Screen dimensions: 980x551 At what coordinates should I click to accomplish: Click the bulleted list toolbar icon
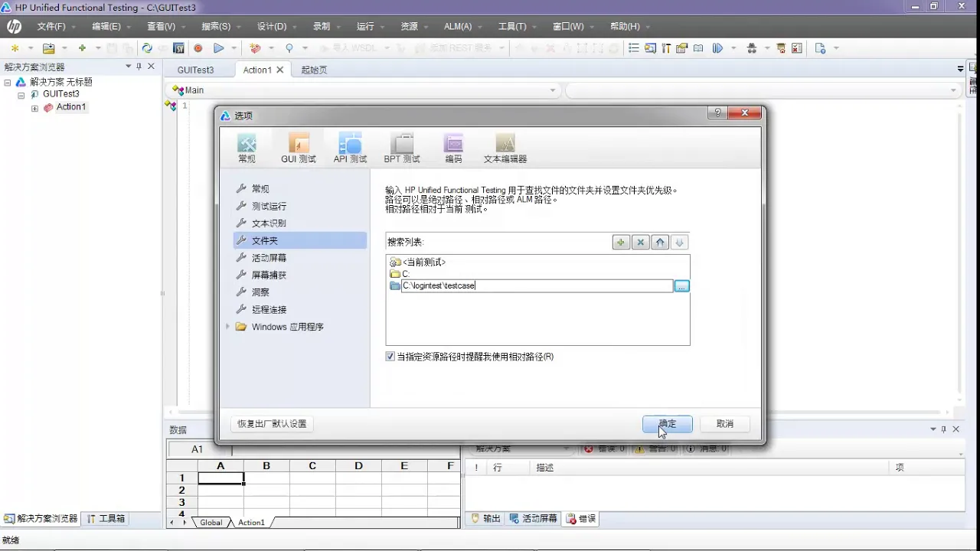click(634, 47)
